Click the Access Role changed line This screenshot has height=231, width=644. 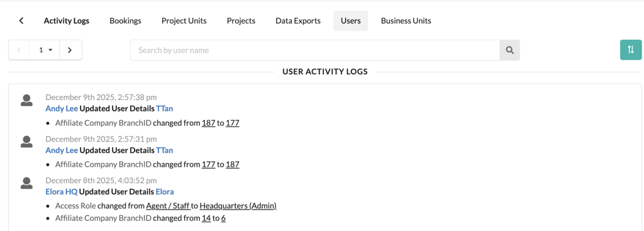(x=166, y=206)
